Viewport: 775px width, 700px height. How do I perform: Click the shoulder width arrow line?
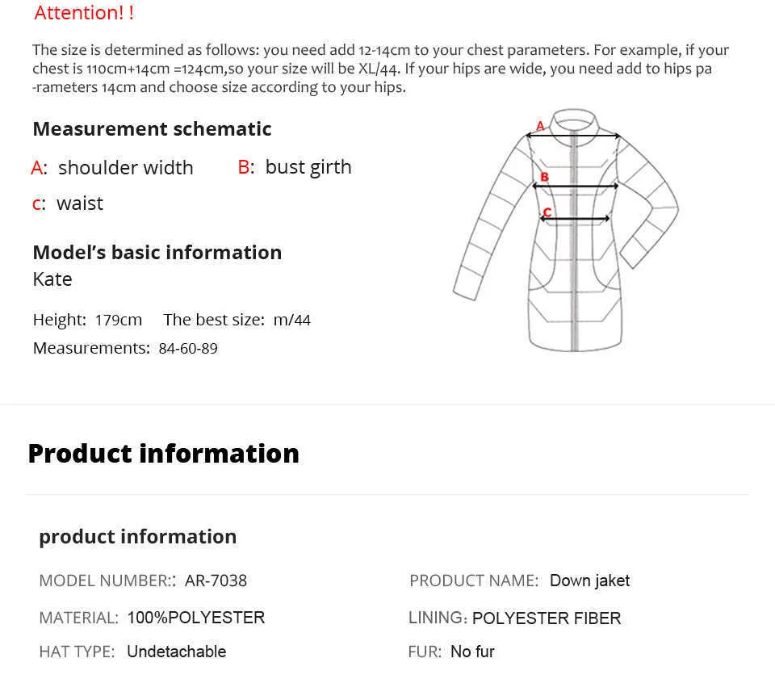point(573,135)
